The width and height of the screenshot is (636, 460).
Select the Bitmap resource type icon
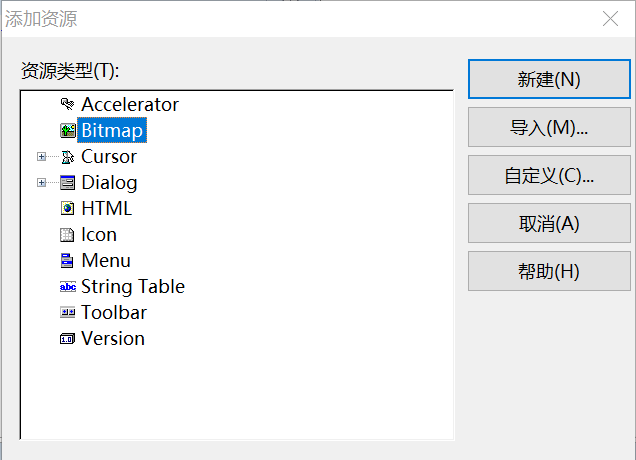click(x=67, y=130)
